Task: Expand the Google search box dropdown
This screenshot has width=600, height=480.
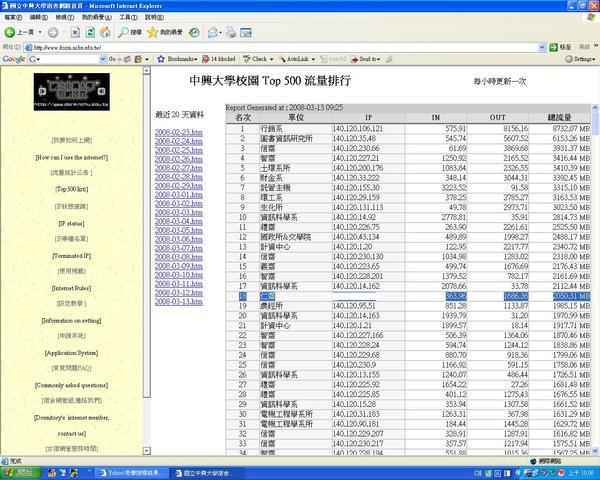Action: coord(102,59)
